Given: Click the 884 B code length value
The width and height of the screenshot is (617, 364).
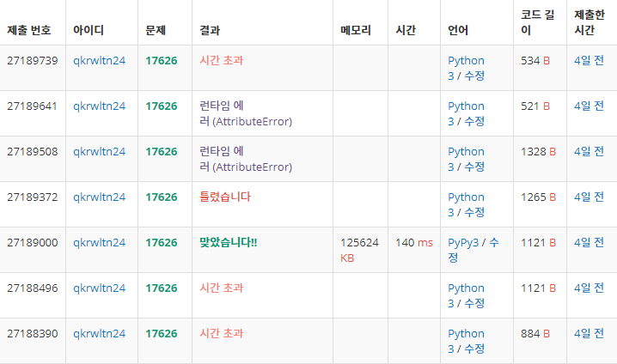Looking at the screenshot, I should (535, 334).
